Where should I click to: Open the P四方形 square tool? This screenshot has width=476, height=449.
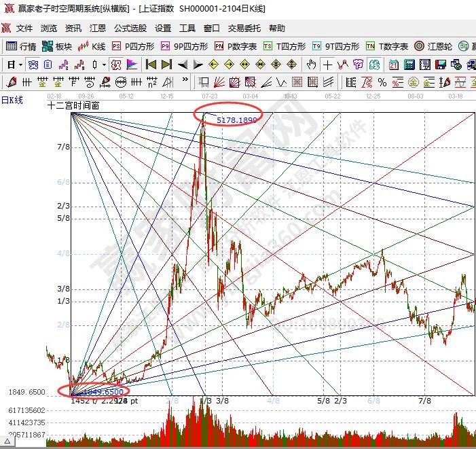point(133,47)
